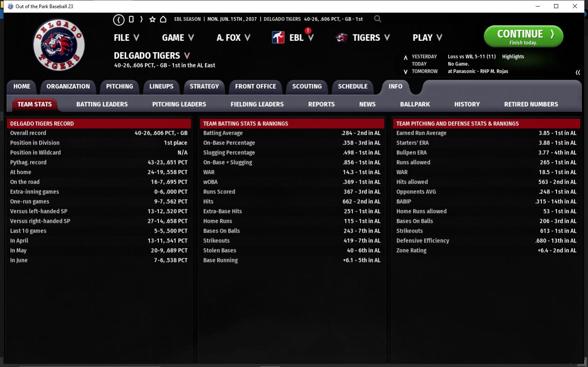Open the FILE dropdown menu
Screen dimensions: 588x367
127,38
